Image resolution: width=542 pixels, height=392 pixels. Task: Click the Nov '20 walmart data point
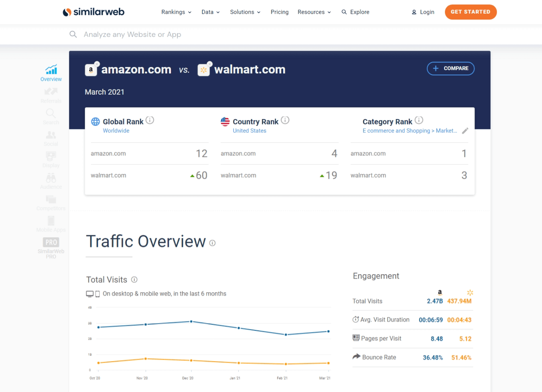click(x=146, y=359)
